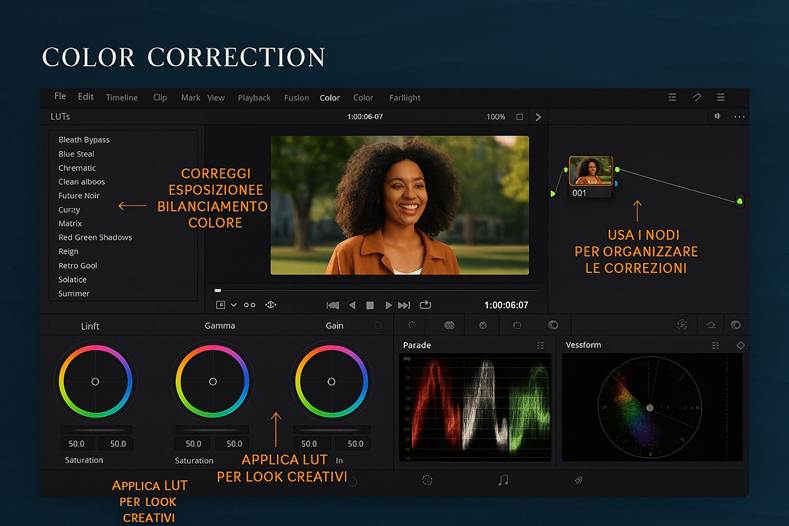Open the Fusion menu
The width and height of the screenshot is (789, 526).
pos(296,98)
